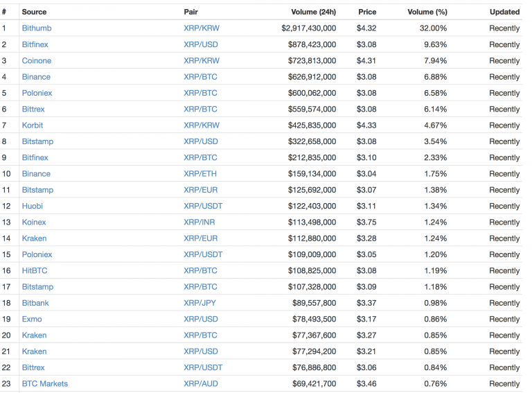Viewport: 532px width, 393px height.
Task: Select the $3.46 price in BTC Markets row
Action: pyautogui.click(x=366, y=384)
